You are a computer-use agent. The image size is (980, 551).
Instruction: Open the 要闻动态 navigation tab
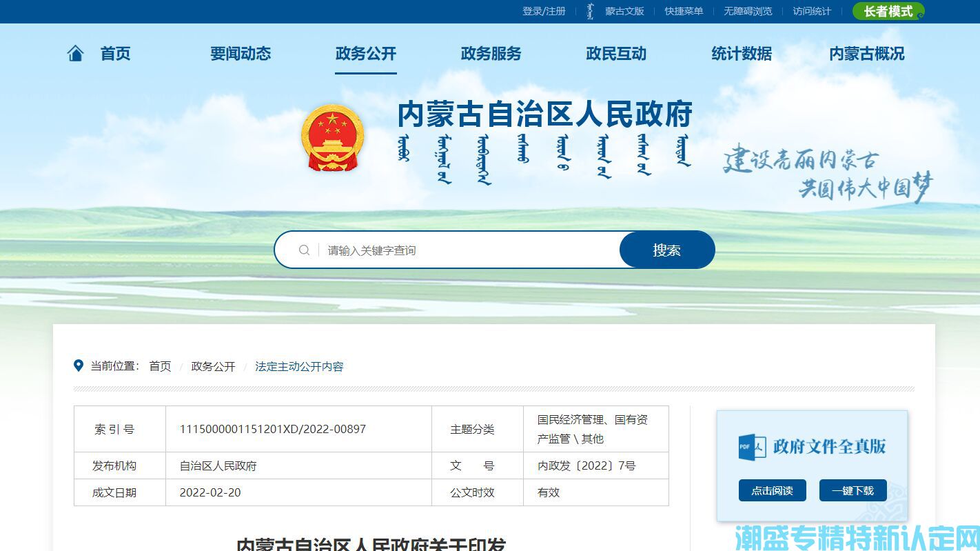[241, 54]
